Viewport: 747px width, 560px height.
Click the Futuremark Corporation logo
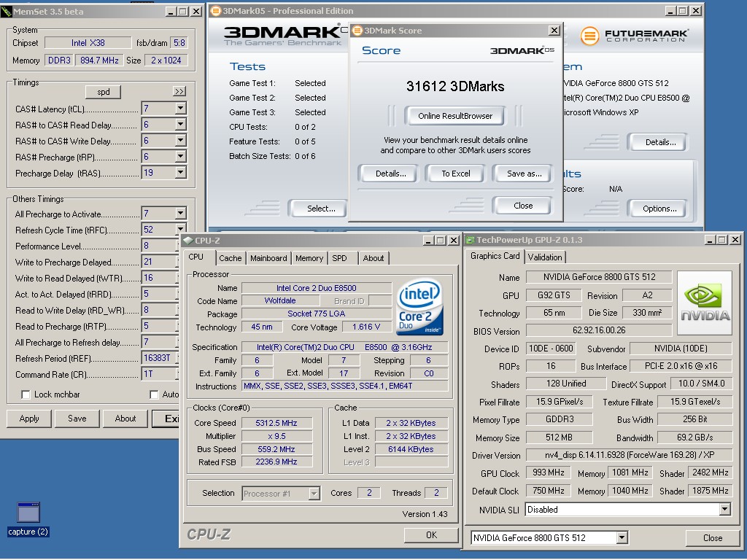(x=634, y=36)
